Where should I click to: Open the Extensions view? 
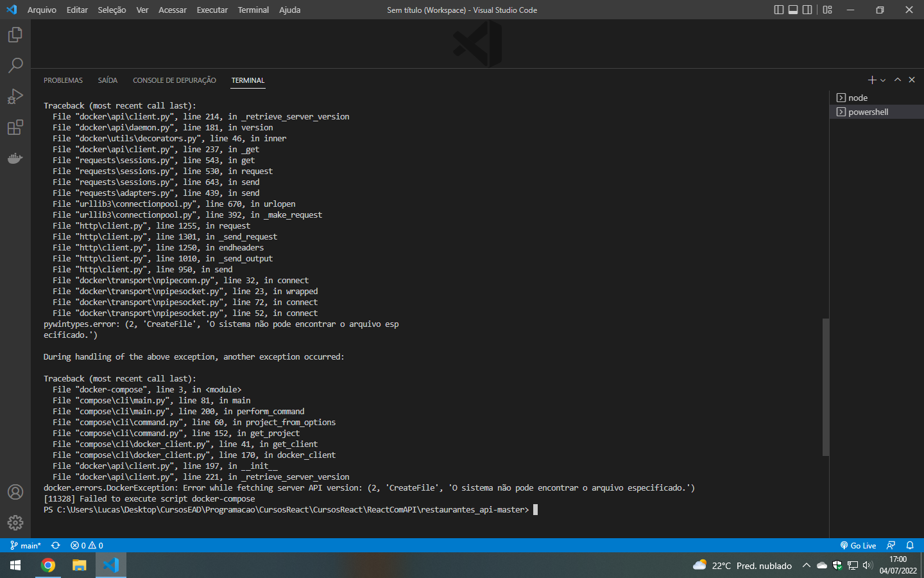click(15, 127)
